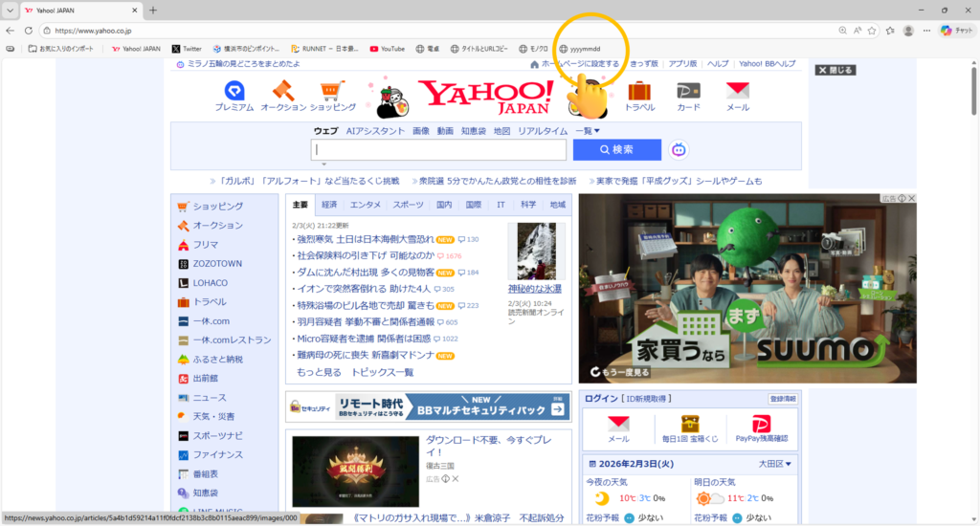The width and height of the screenshot is (980, 526).
Task: Close the ad panel with 閉じる
Action: (835, 70)
